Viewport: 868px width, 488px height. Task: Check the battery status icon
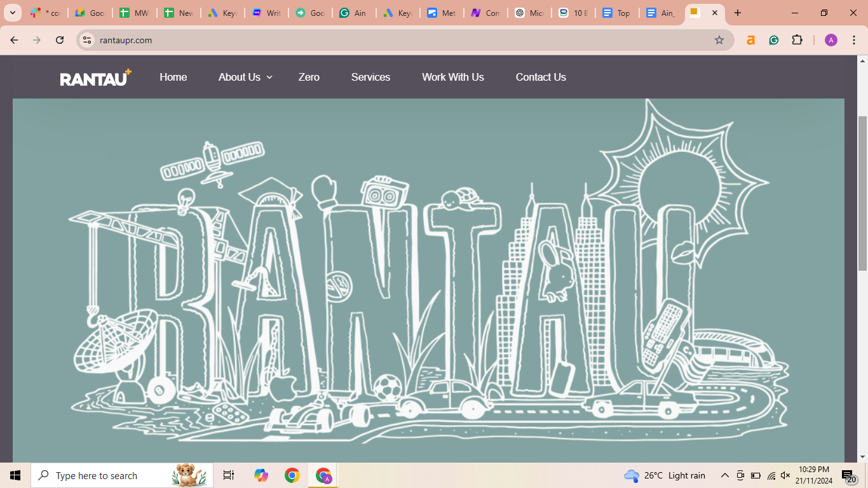coord(756,475)
